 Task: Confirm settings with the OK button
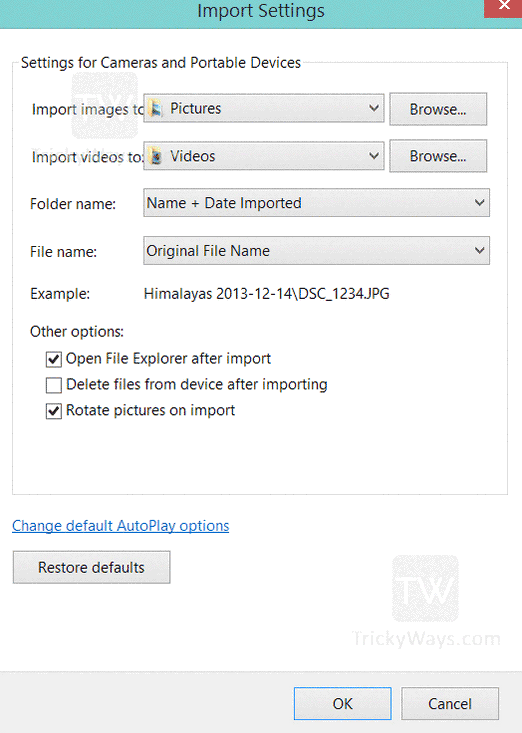343,704
